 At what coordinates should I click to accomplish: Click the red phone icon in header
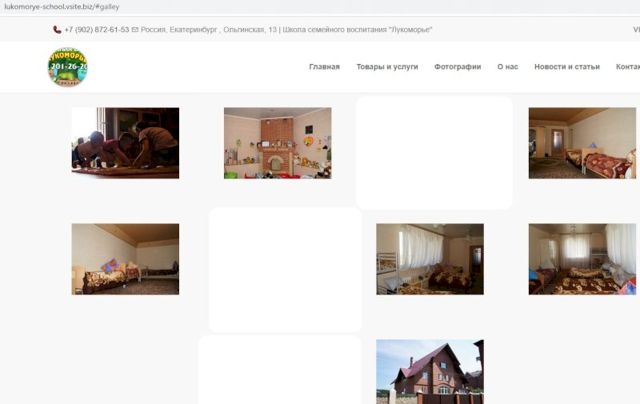57,30
